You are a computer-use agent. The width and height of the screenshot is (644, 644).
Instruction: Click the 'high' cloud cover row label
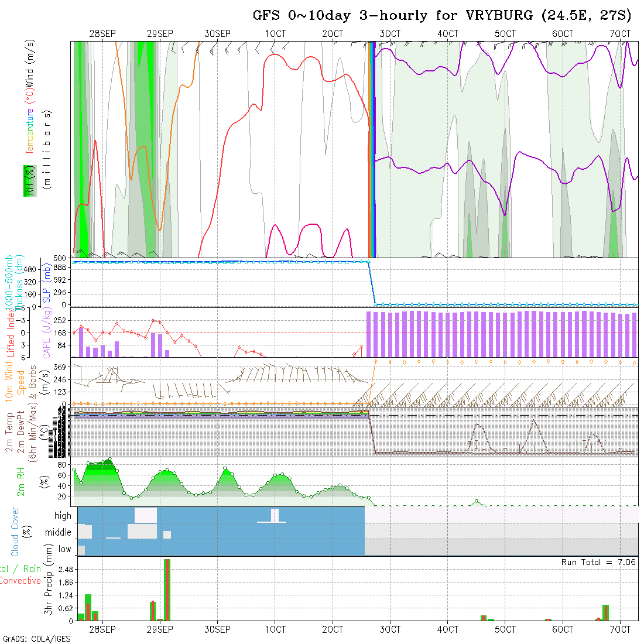[x=63, y=516]
